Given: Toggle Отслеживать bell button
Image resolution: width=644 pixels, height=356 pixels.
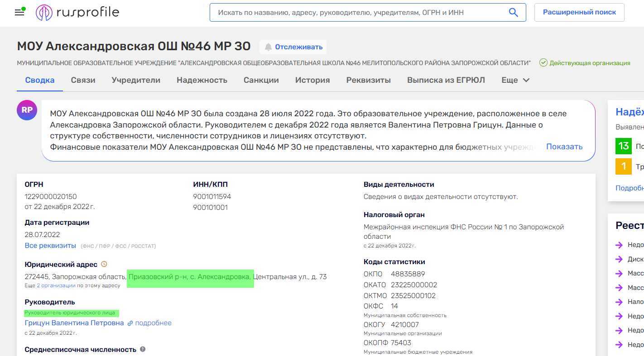Looking at the screenshot, I should coord(293,47).
